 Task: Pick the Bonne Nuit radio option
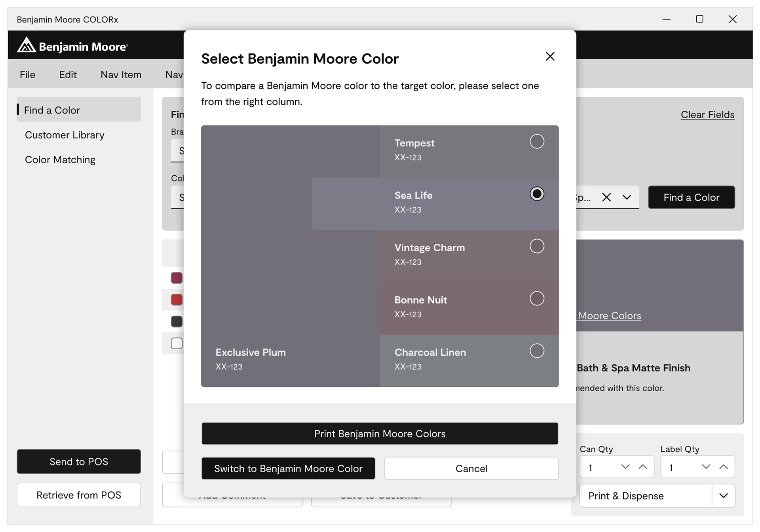click(x=537, y=298)
